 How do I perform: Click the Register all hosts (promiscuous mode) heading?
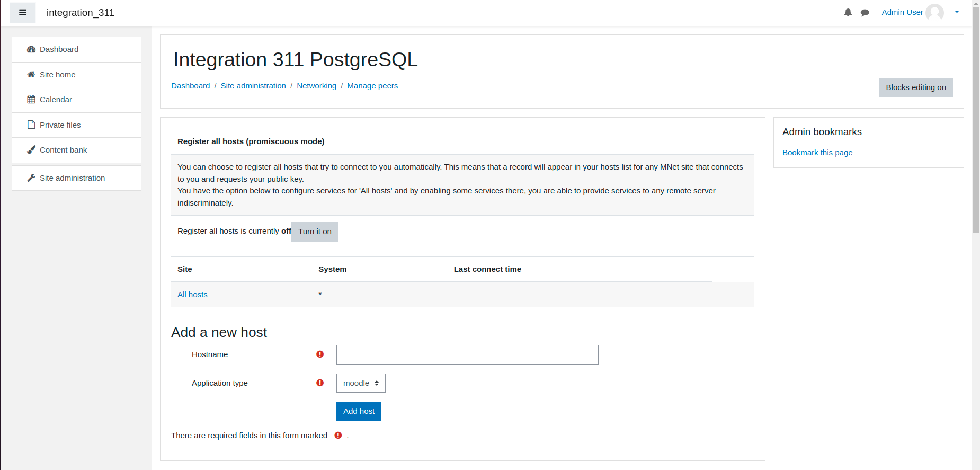(x=251, y=141)
